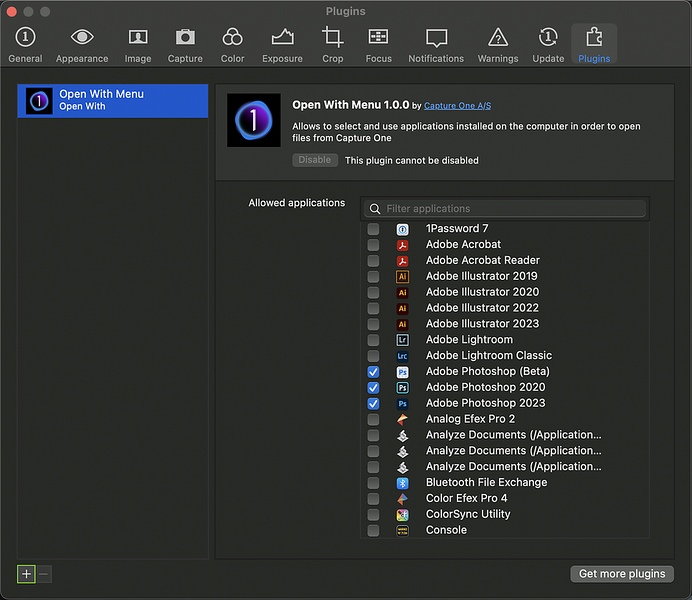Uncheck Adobe Photoshop (Beta)
Image resolution: width=692 pixels, height=600 pixels.
pos(373,372)
